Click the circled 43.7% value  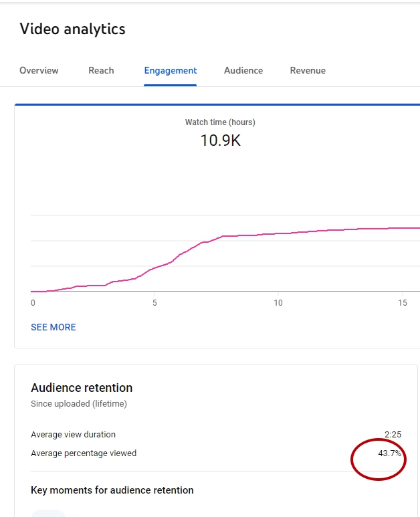tap(390, 453)
